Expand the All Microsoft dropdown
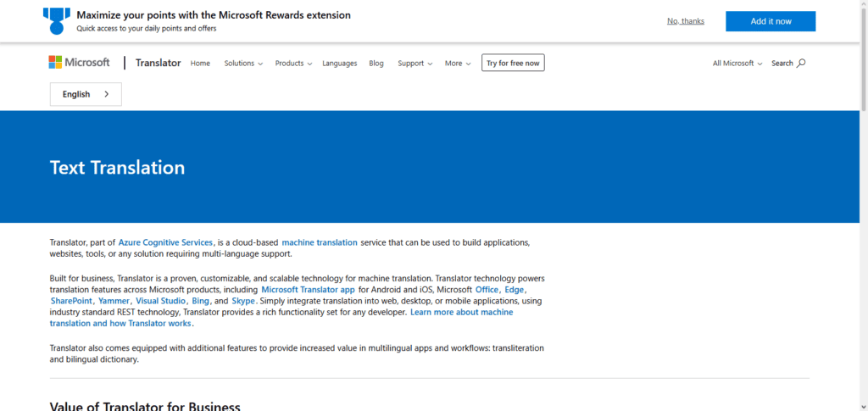 [x=737, y=63]
